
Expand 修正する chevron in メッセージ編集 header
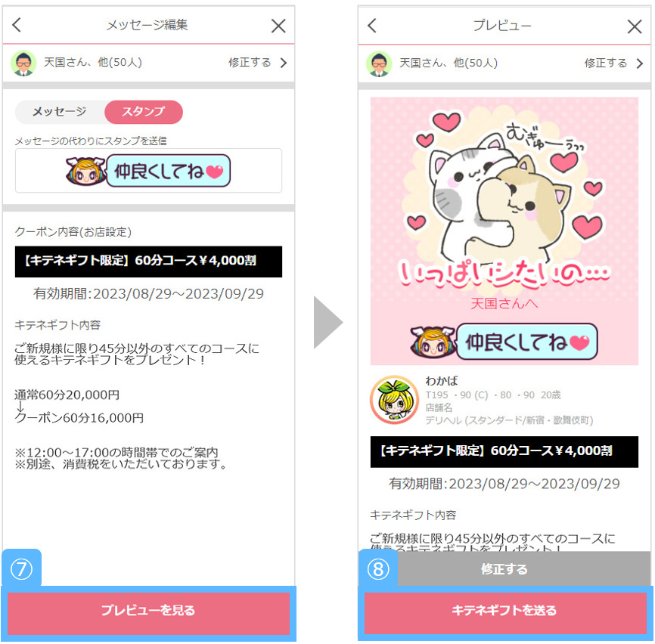coord(284,63)
